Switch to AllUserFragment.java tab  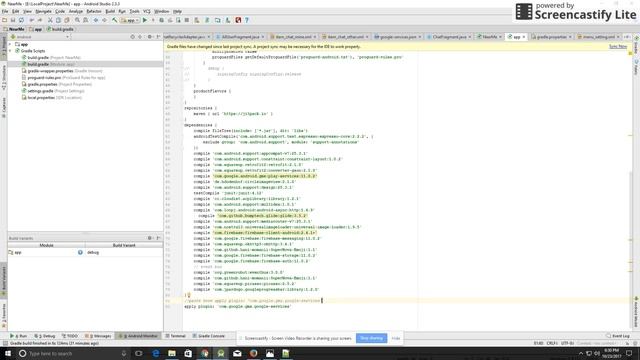click(x=240, y=37)
